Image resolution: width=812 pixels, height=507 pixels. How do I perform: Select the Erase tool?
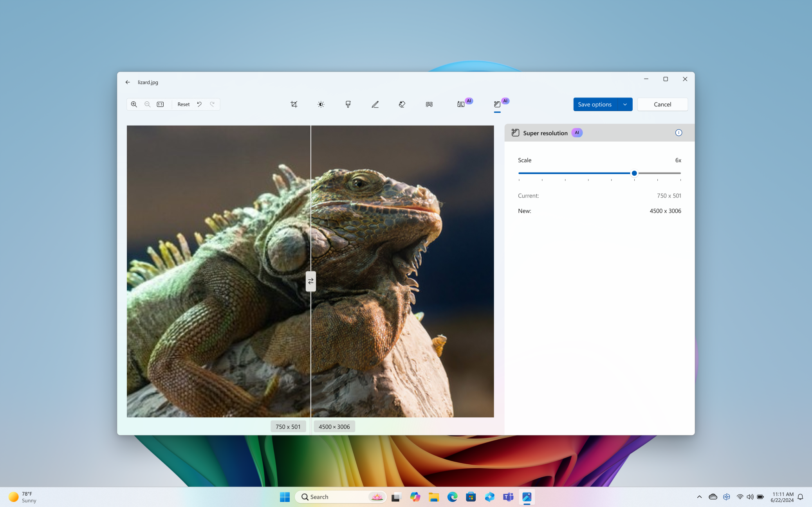402,104
